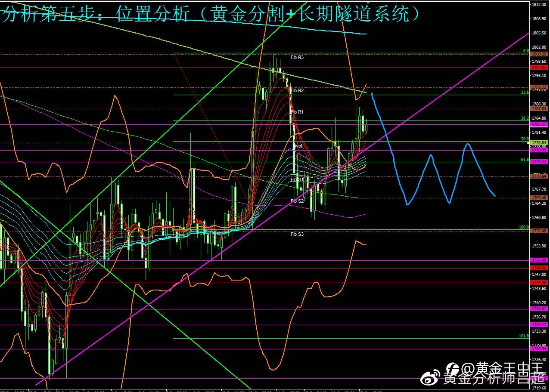Click the brown 1765.46 price tag
The height and width of the screenshot is (392, 550).
539,198
